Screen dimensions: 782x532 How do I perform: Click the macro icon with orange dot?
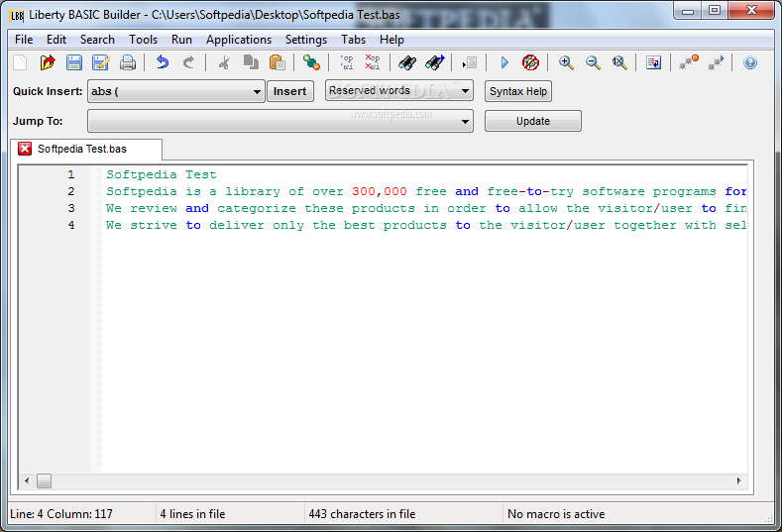click(689, 62)
